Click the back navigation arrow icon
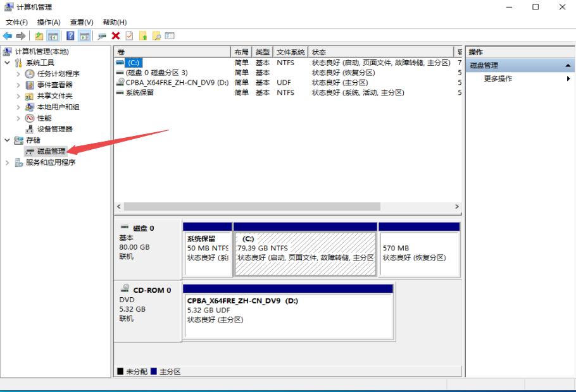The width and height of the screenshot is (576, 392). 7,36
